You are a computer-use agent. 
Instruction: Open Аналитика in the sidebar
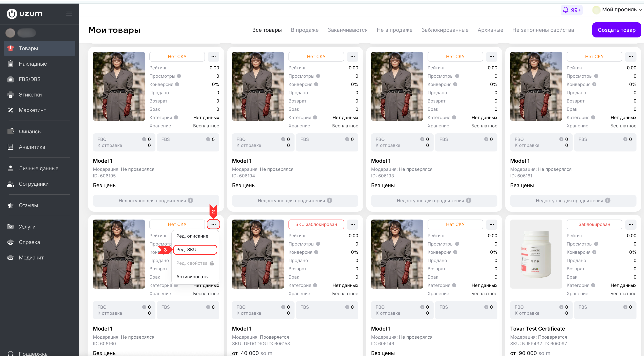point(40,147)
